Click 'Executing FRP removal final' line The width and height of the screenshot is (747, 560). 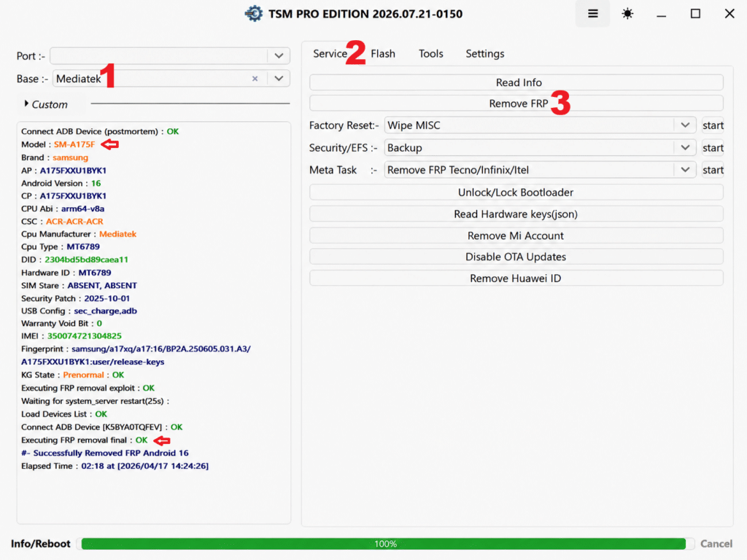[x=85, y=440]
